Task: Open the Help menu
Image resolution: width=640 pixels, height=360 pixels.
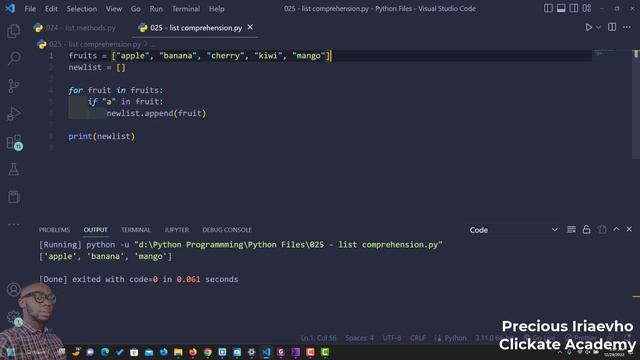Action: (216, 9)
